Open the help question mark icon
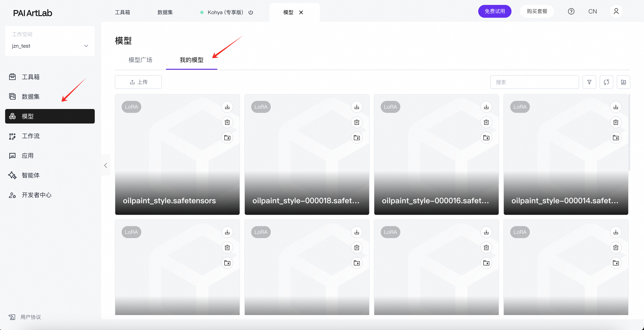Image resolution: width=644 pixels, height=330 pixels. coord(571,12)
